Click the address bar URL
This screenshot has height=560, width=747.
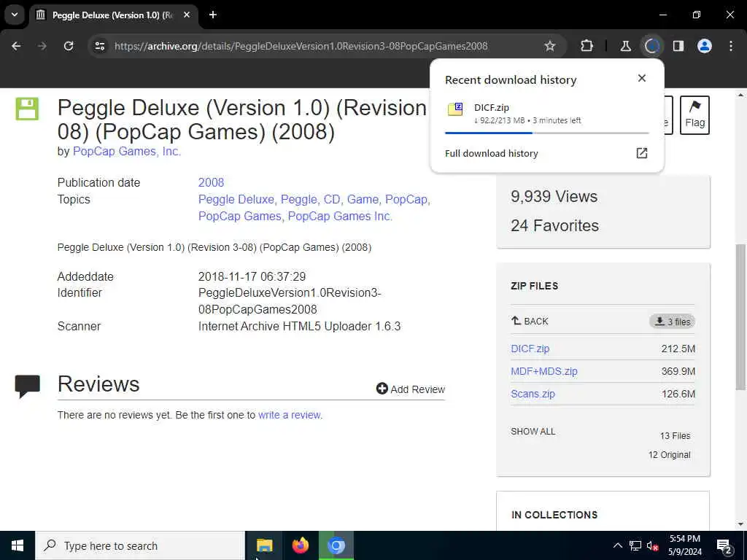(301, 46)
